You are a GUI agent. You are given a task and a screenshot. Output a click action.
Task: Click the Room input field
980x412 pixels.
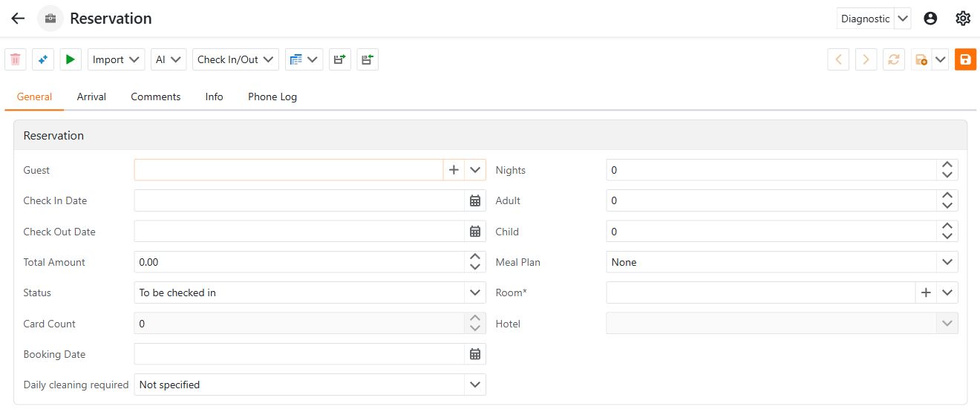[x=761, y=292]
